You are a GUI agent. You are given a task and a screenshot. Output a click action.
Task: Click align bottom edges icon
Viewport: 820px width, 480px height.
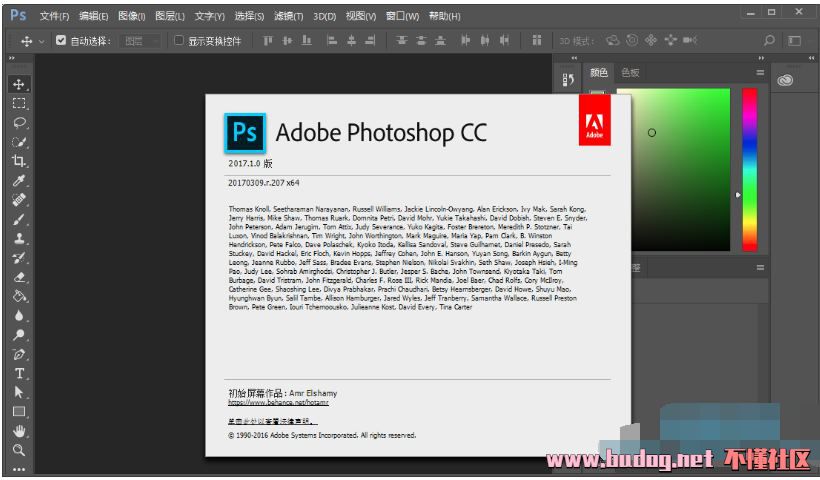pyautogui.click(x=306, y=40)
